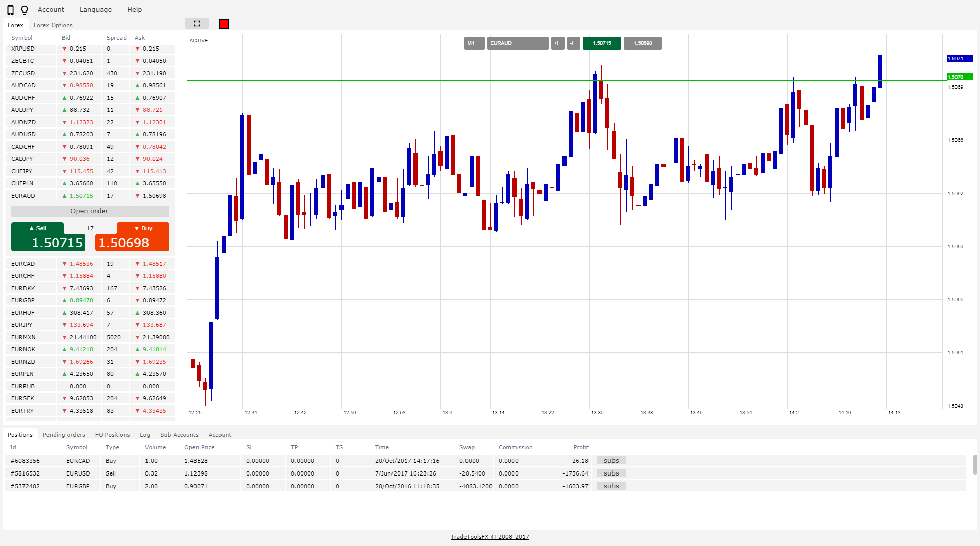Click the lightbulb icon
980x546 pixels.
[24, 10]
